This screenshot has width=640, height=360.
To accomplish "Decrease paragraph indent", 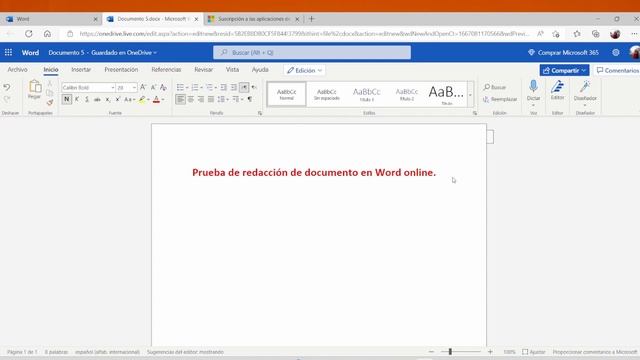I will point(223,87).
